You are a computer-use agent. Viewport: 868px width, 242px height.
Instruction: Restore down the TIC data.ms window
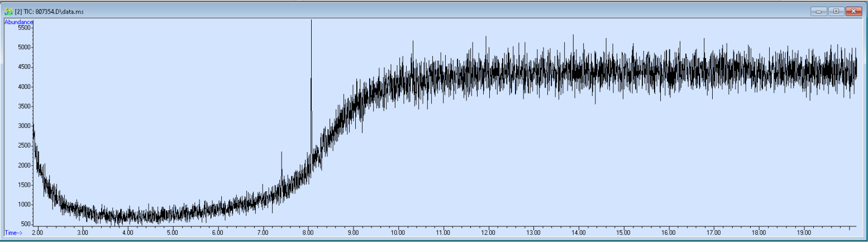click(x=836, y=11)
